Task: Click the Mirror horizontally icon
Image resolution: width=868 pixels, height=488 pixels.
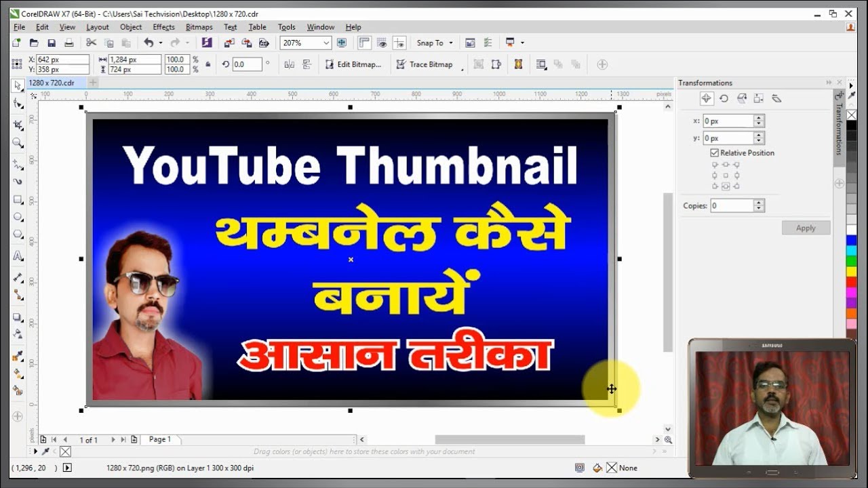Action: tap(290, 64)
